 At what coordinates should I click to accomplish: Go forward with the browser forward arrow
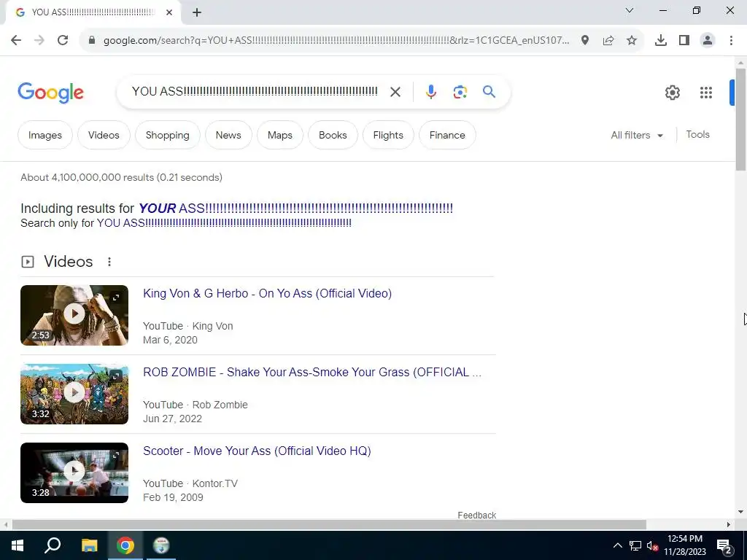tap(39, 41)
